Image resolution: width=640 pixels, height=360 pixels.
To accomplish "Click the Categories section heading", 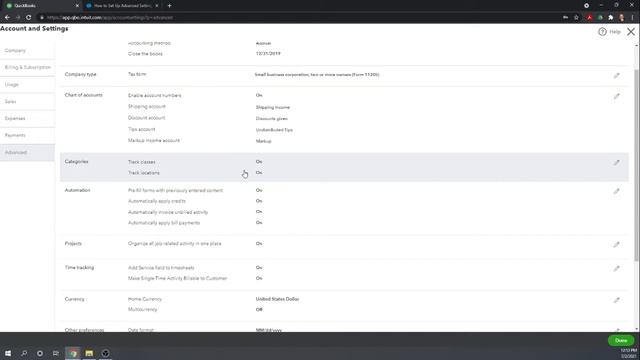I will [x=76, y=162].
